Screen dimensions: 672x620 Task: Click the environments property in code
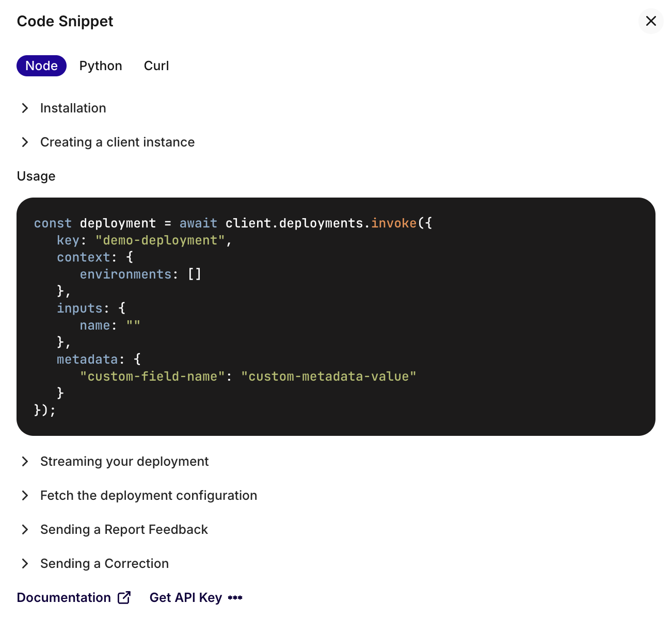tap(125, 274)
